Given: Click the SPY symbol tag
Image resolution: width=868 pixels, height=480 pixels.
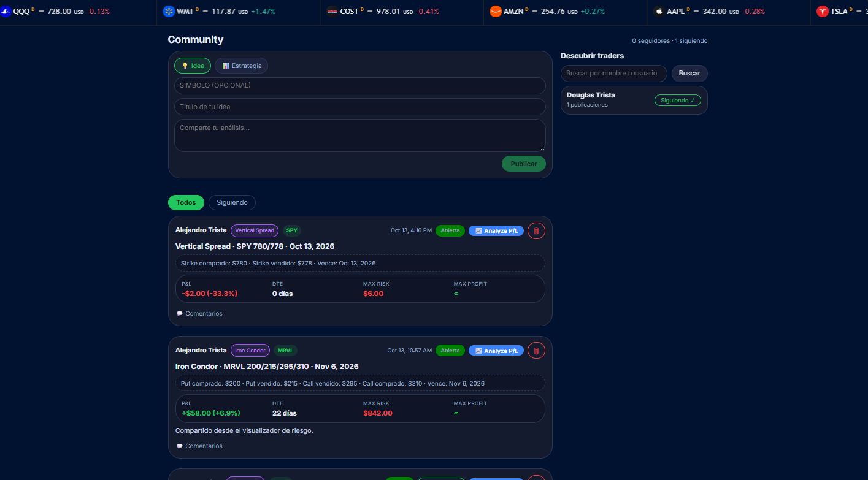Looking at the screenshot, I should (292, 230).
